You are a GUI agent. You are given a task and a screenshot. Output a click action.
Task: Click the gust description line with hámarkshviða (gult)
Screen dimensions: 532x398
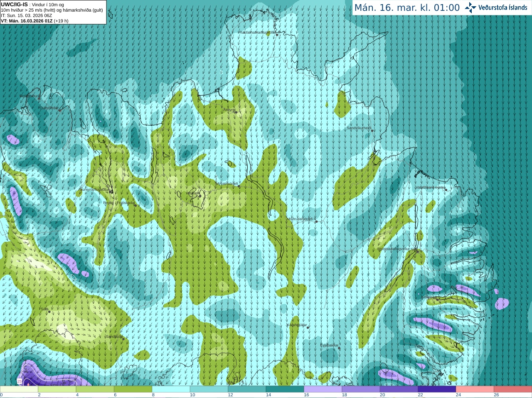pyautogui.click(x=52, y=10)
